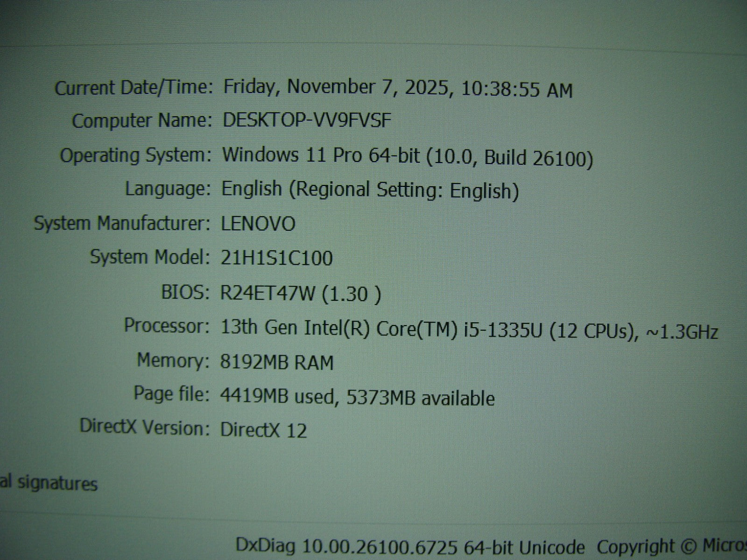
Task: Select the DESKTOP-VV9FVSF computer name value
Action: pos(307,121)
